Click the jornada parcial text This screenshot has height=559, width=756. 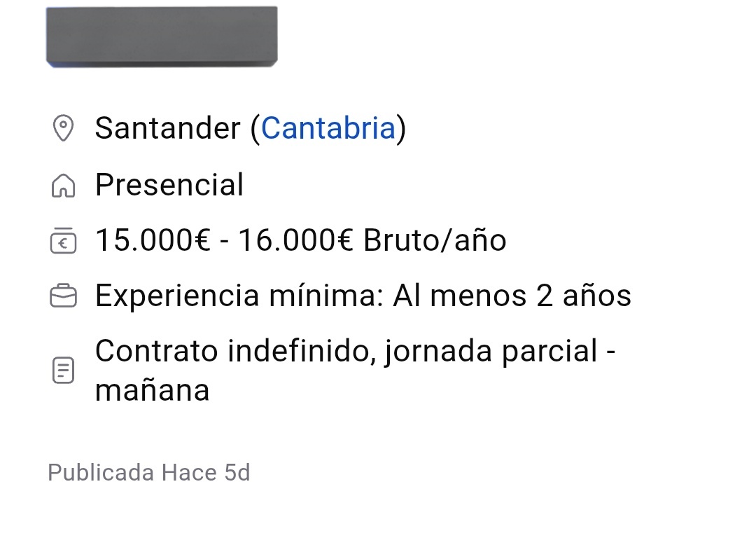click(491, 351)
